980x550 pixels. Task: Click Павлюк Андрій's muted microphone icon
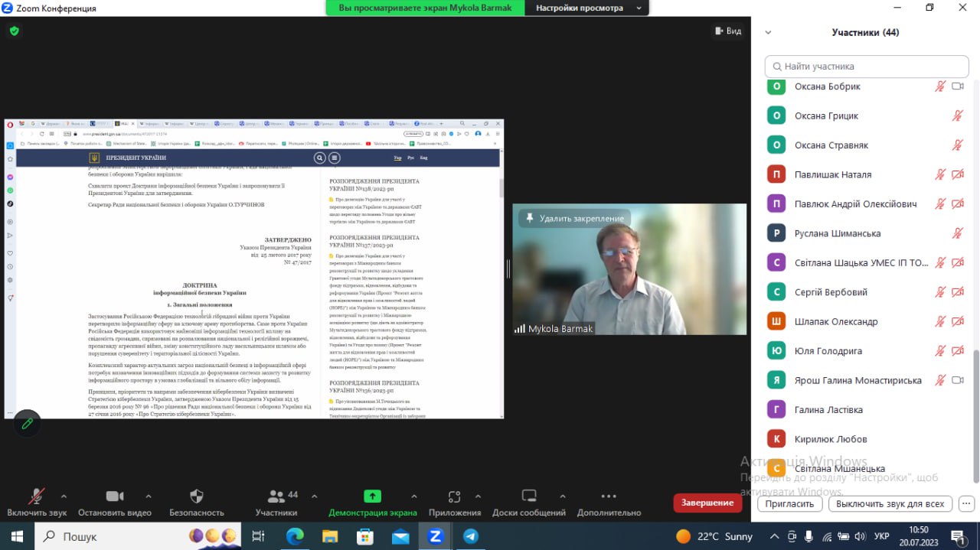point(940,203)
